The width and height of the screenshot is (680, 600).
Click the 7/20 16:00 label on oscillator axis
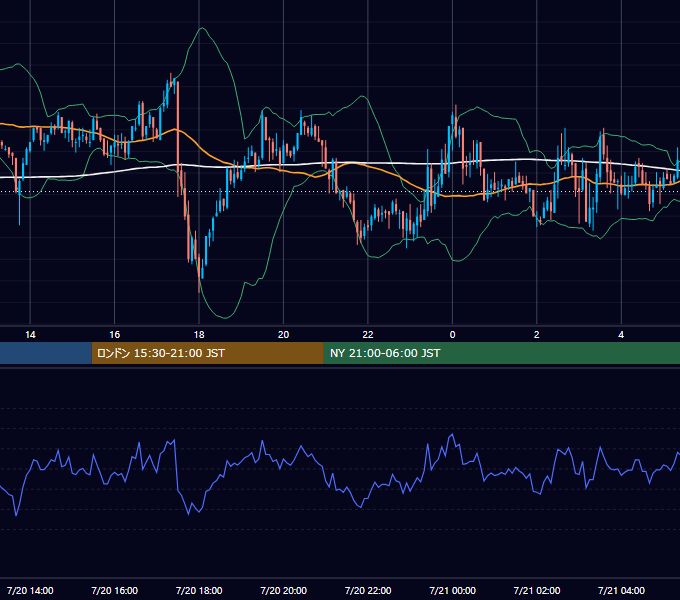pyautogui.click(x=114, y=590)
